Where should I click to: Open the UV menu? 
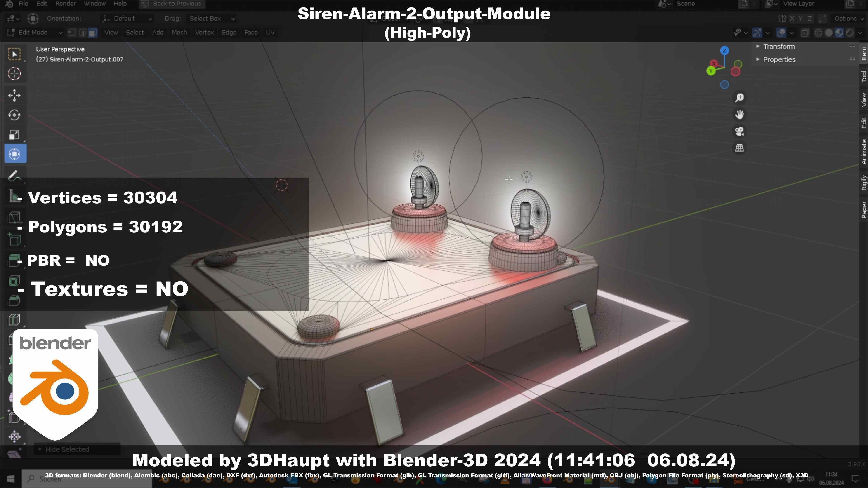click(x=270, y=32)
